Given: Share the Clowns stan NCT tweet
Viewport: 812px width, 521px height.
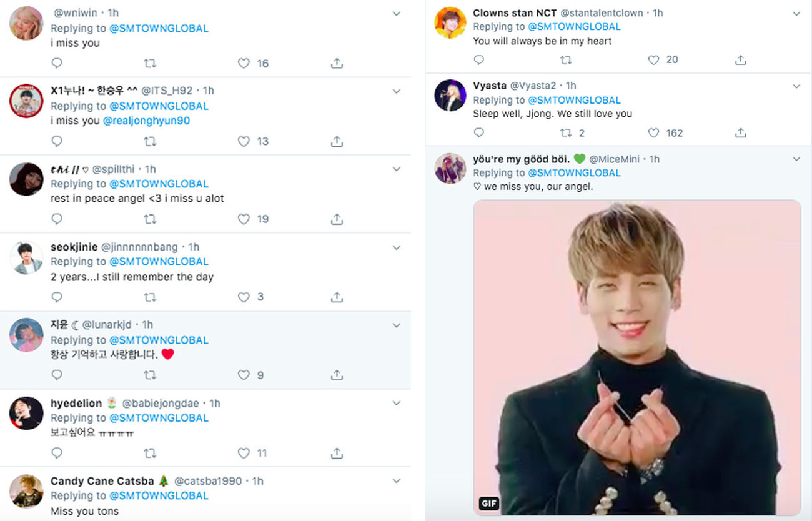Looking at the screenshot, I should (x=740, y=60).
